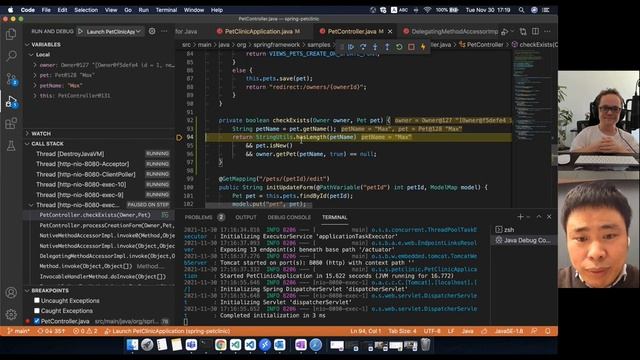Screen dimensions: 640x360
Task: Open the Extensions view
Action: [11, 123]
